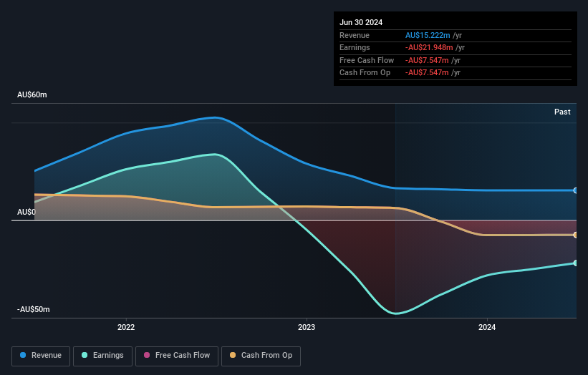Click the -AU$50m y-axis label

pos(34,309)
